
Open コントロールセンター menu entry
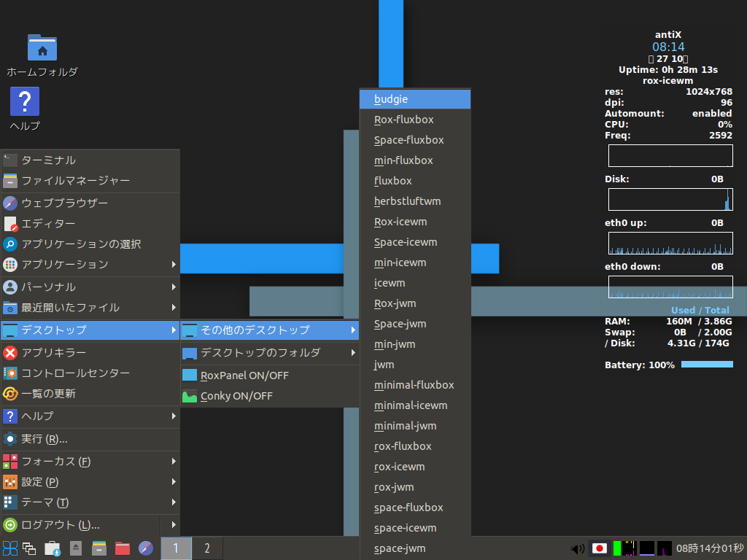[90, 373]
